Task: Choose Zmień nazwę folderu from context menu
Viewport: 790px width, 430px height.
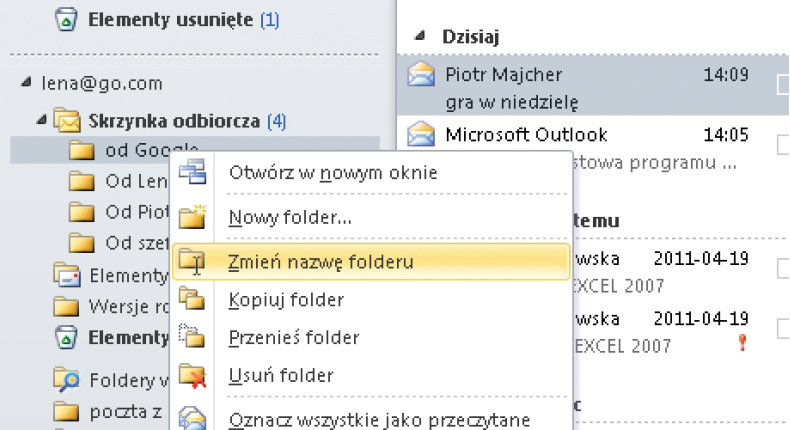Action: point(321,261)
